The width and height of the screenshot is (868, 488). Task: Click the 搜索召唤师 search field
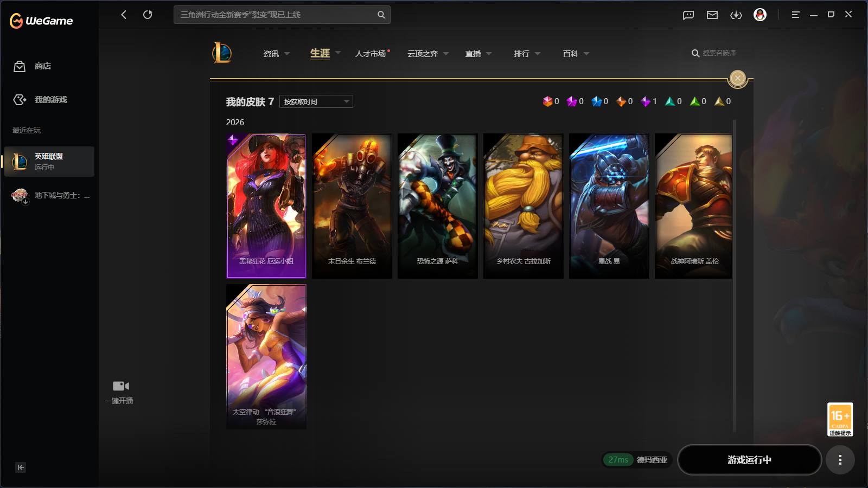(x=714, y=53)
